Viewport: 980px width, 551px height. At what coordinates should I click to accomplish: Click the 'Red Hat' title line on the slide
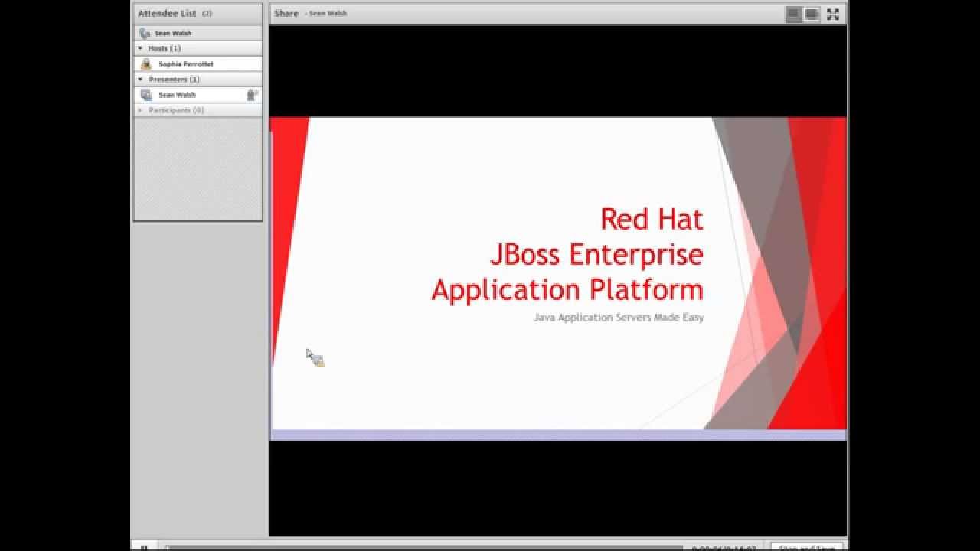(652, 219)
